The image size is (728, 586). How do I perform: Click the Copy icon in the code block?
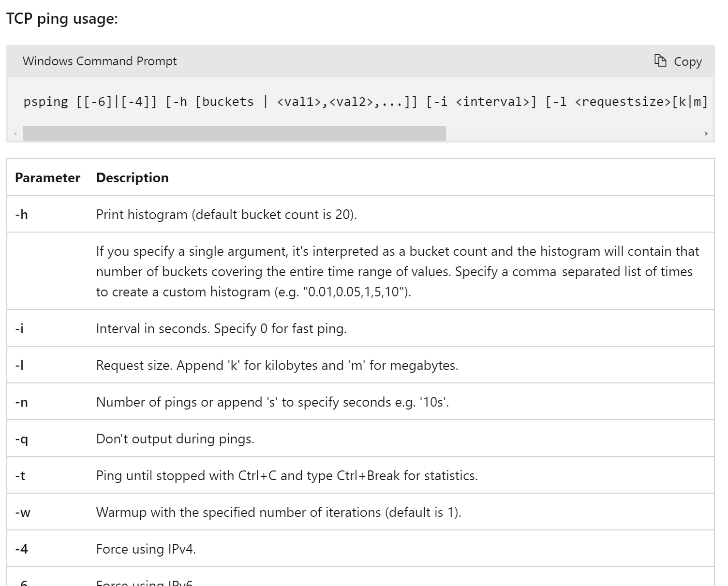coord(660,60)
